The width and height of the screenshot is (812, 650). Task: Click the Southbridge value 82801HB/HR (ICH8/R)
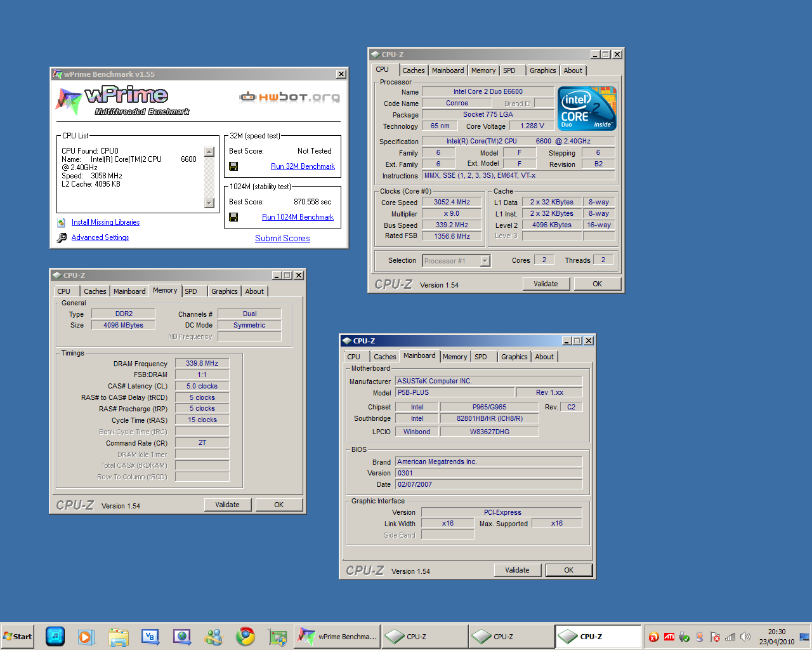(x=489, y=418)
